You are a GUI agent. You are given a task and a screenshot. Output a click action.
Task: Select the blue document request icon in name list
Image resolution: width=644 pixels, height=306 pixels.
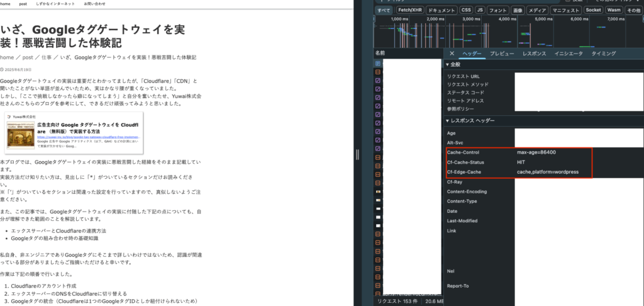coord(378,64)
